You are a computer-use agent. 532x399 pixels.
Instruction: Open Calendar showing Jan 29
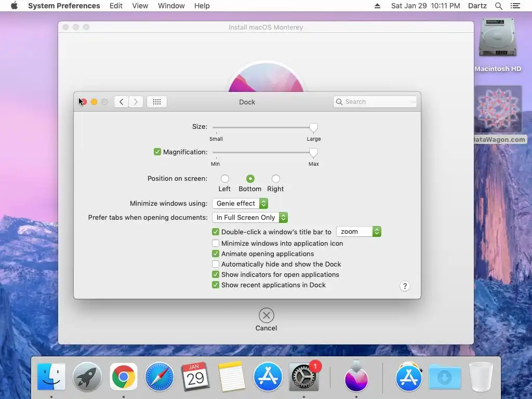point(195,376)
